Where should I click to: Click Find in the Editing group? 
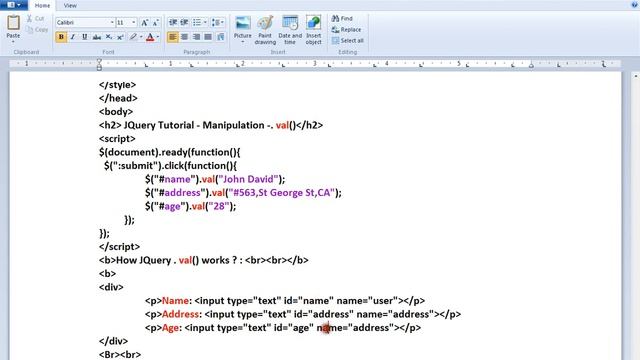point(342,19)
